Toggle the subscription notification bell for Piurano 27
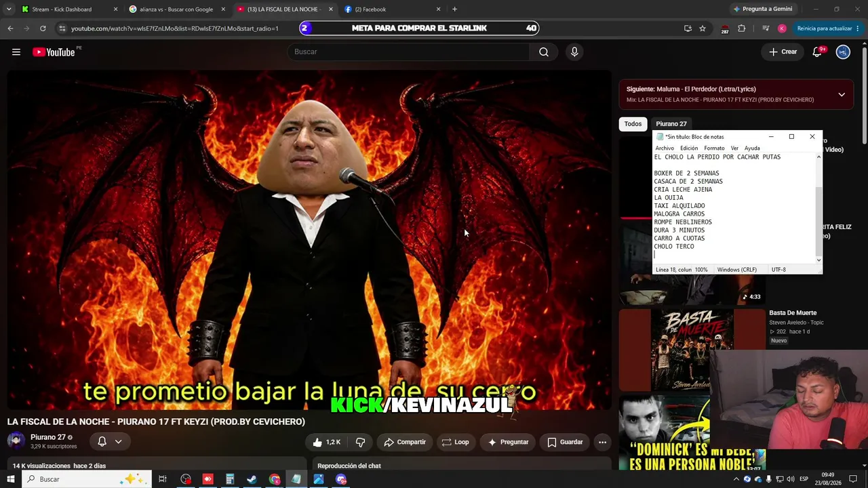 coord(102,441)
